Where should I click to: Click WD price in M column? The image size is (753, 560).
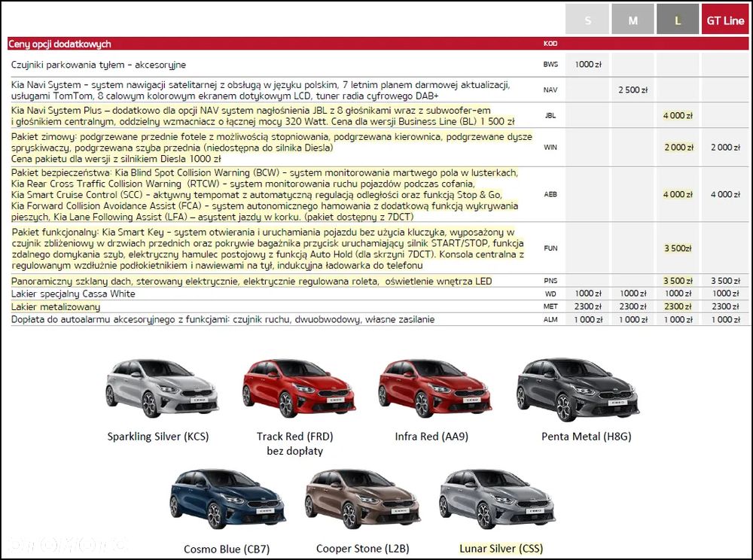pyautogui.click(x=633, y=294)
